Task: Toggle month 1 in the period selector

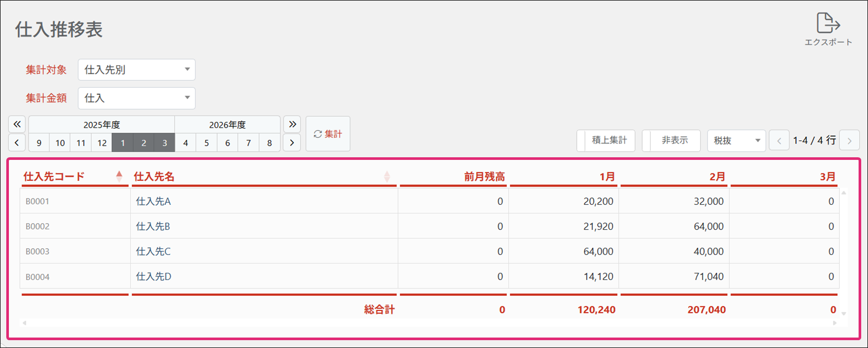Action: pos(123,143)
